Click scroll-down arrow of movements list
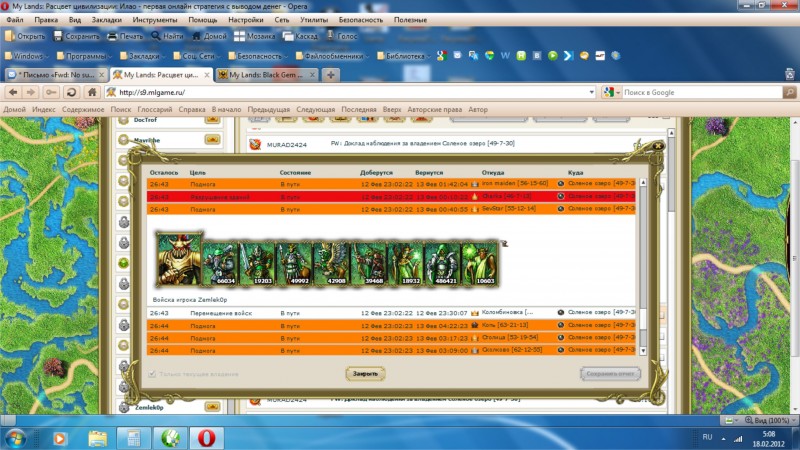Viewport: 800px width, 450px height. click(x=643, y=351)
